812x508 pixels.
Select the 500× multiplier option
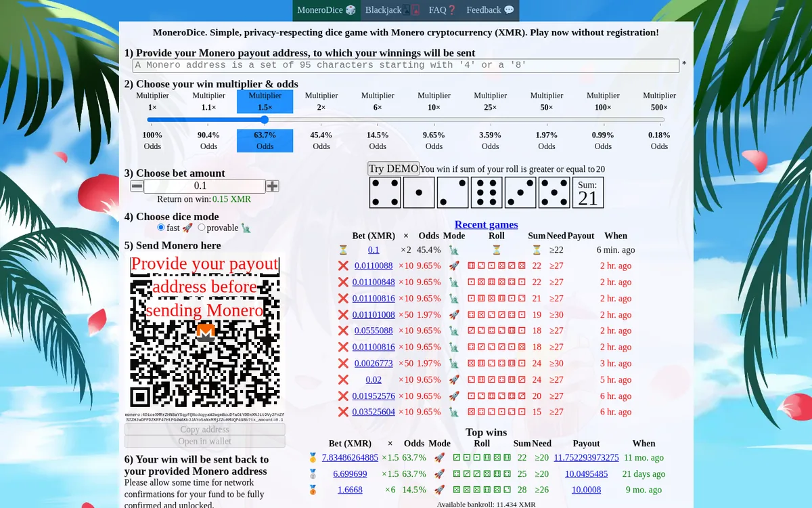click(x=659, y=102)
